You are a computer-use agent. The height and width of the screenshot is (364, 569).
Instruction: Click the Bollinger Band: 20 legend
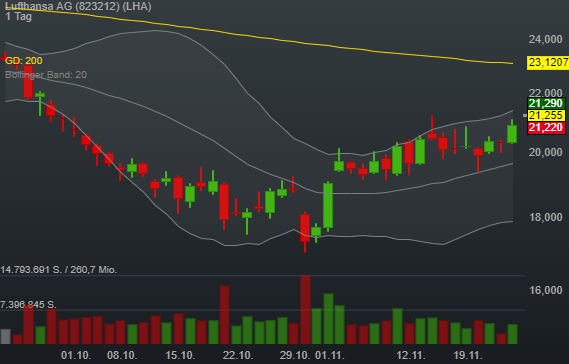(46, 75)
